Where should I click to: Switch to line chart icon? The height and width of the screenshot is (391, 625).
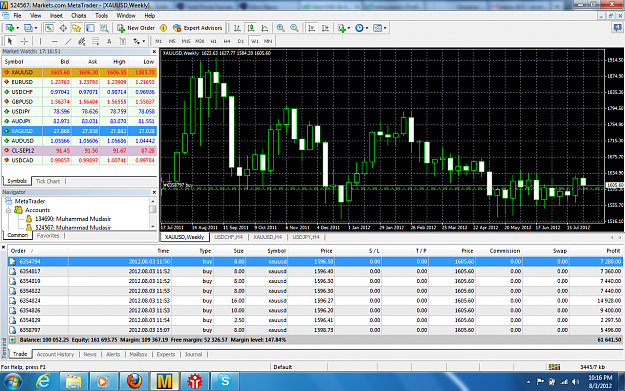(265, 28)
